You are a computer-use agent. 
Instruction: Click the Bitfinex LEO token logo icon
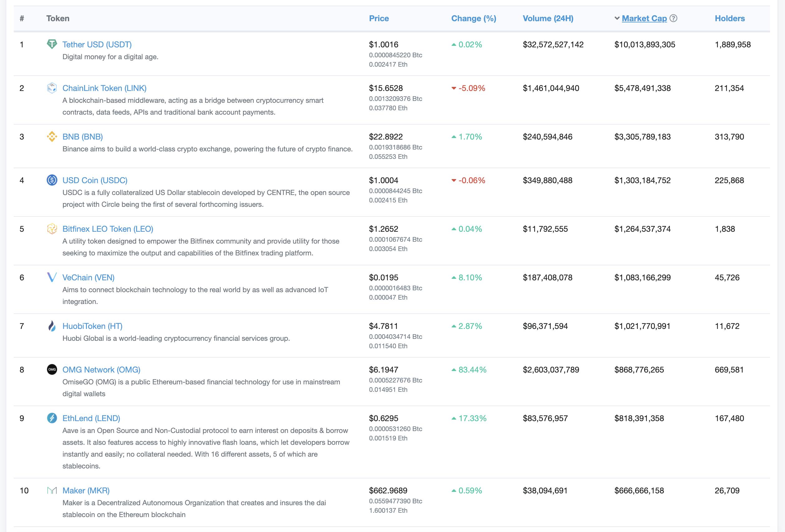point(52,229)
